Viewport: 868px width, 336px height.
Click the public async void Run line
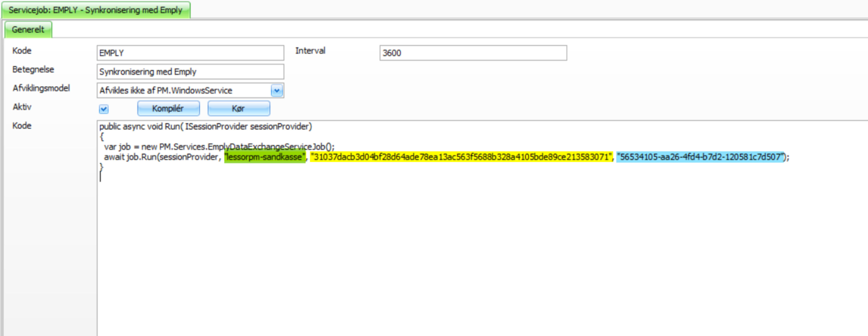point(205,126)
